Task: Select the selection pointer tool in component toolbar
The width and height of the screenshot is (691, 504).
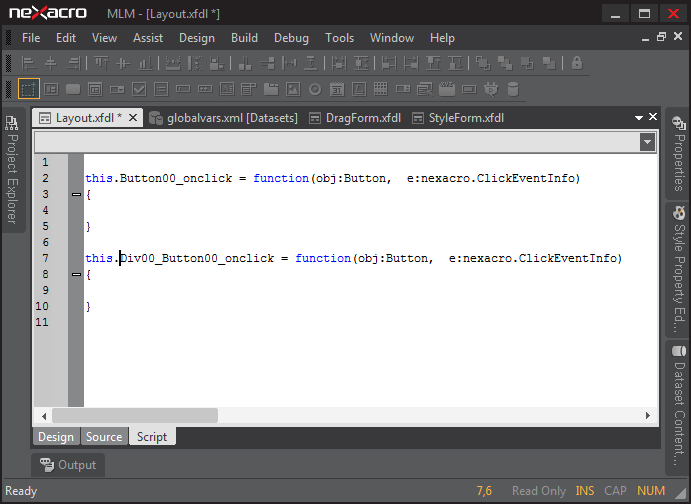Action: coord(29,89)
